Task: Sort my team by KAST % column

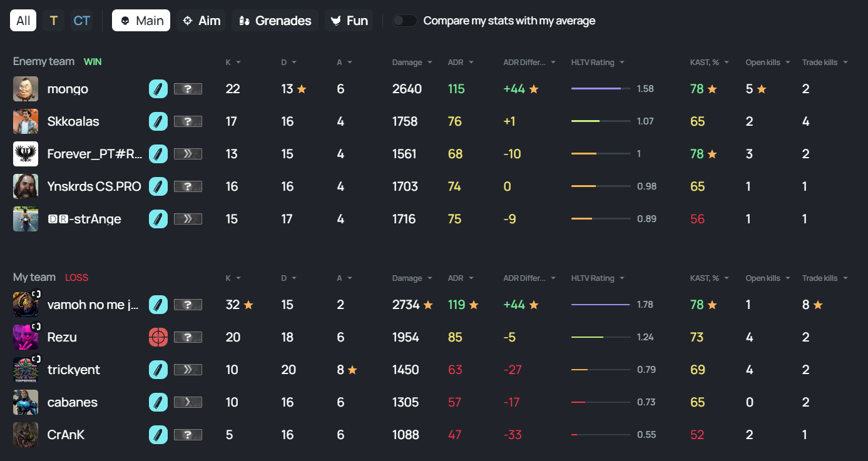Action: click(x=709, y=278)
